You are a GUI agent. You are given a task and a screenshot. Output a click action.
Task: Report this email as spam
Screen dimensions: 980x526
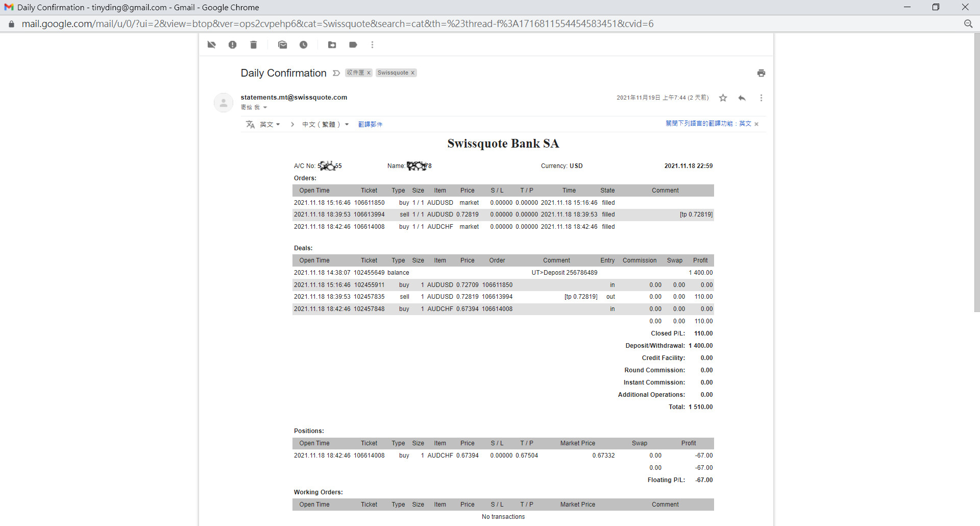point(233,45)
